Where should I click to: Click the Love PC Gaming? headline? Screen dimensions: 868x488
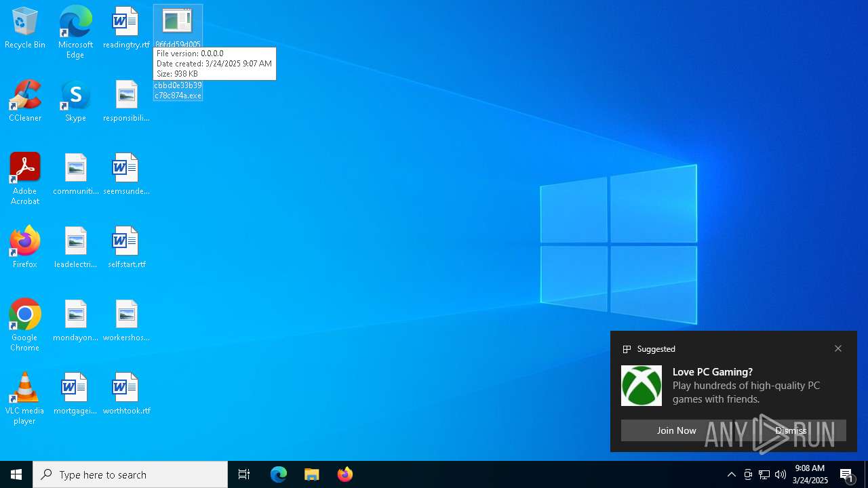[x=713, y=371]
